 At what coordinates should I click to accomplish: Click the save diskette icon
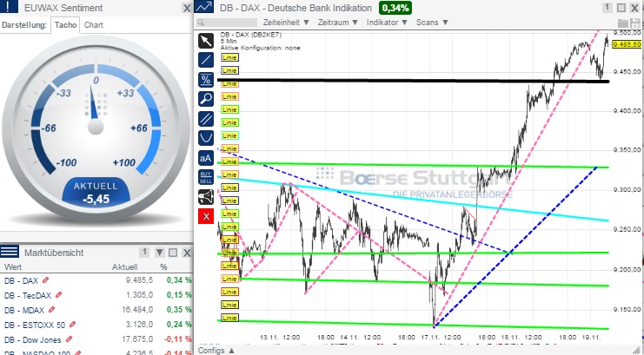point(635,23)
